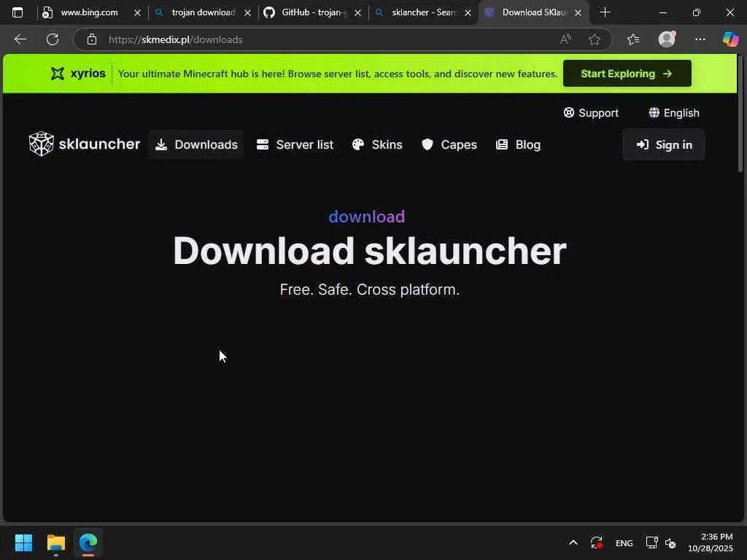Add this page to favorites star icon
Image resolution: width=747 pixels, height=560 pixels.
[x=594, y=39]
